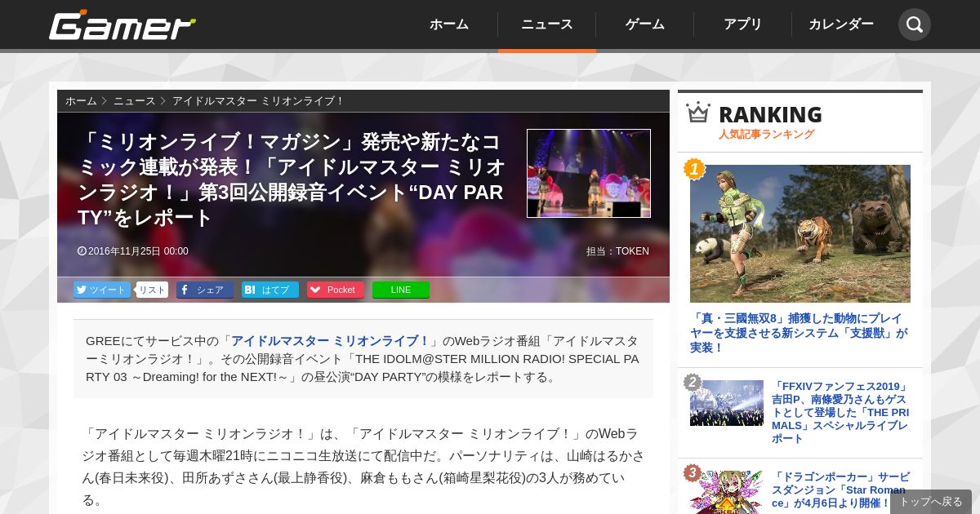Viewport: 980px width, 514px height.
Task: Open the article header stage thumbnail
Action: [x=589, y=173]
